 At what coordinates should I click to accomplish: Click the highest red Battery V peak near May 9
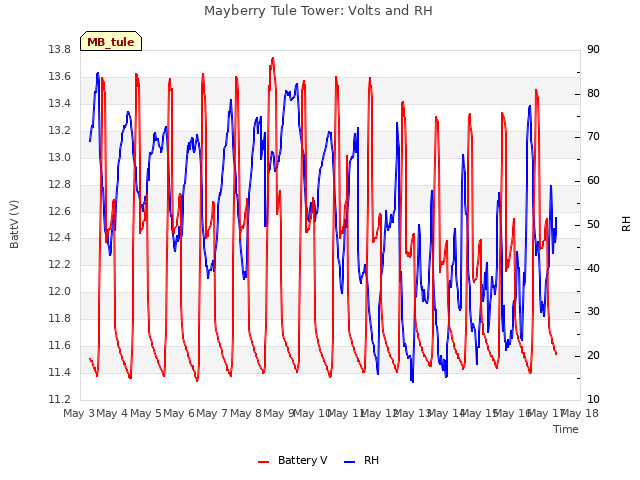click(273, 58)
